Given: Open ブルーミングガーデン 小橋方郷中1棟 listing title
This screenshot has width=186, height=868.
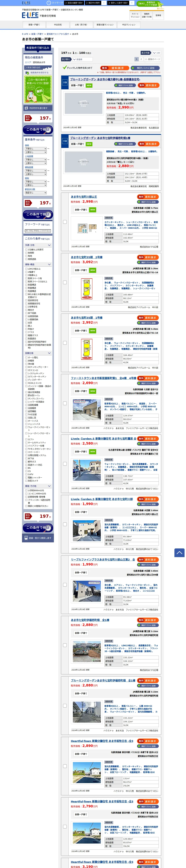Looking at the screenshot, I should (105, 80).
